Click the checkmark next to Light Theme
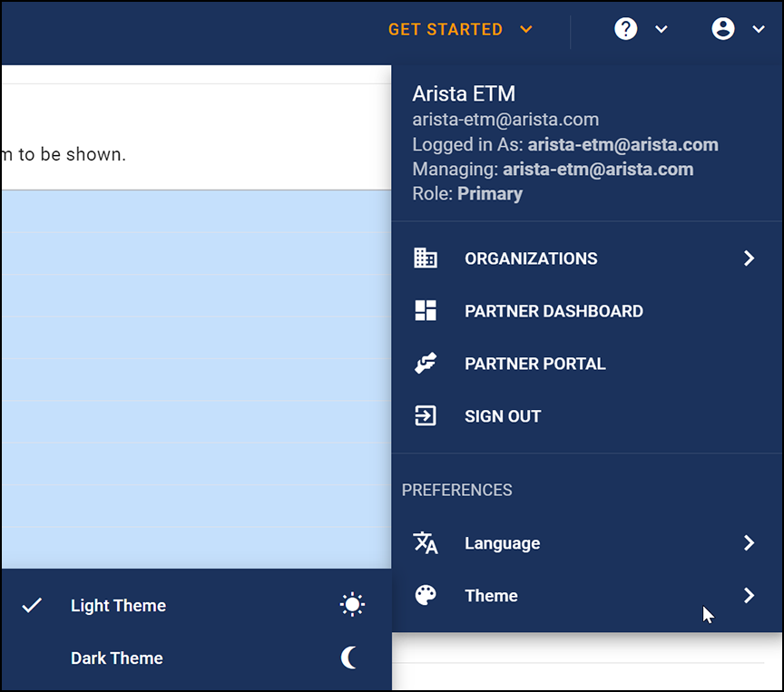This screenshot has width=784, height=692. coord(34,604)
